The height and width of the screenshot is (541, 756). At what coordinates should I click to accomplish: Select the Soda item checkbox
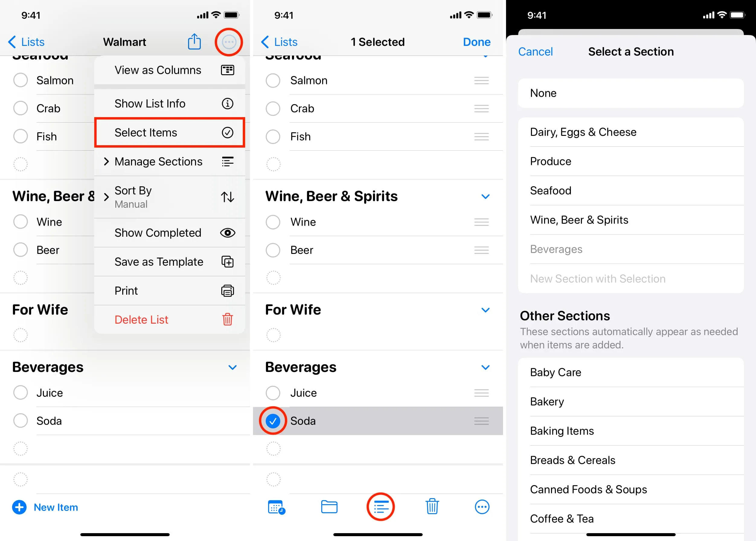(274, 421)
